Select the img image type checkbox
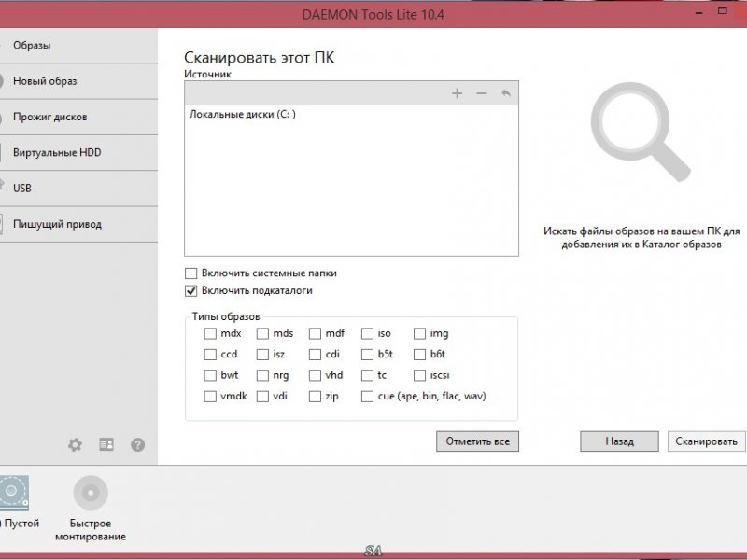This screenshot has height=560, width=747. 419,334
